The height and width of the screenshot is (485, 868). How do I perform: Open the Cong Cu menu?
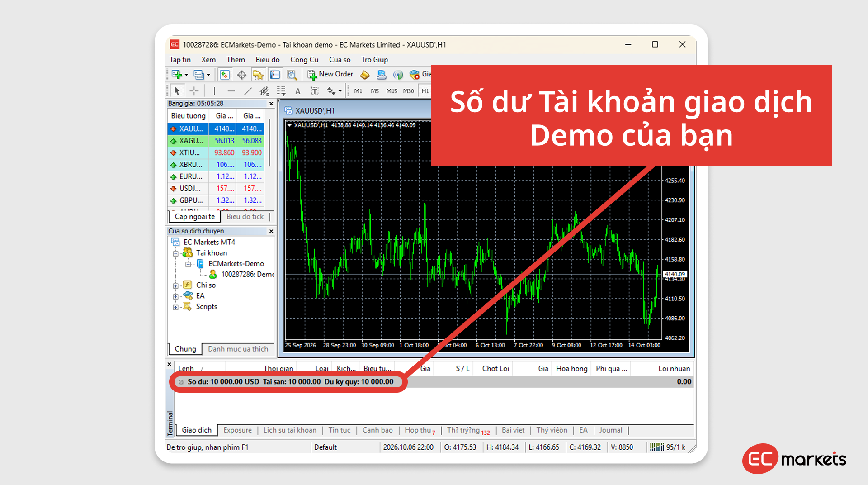(304, 60)
